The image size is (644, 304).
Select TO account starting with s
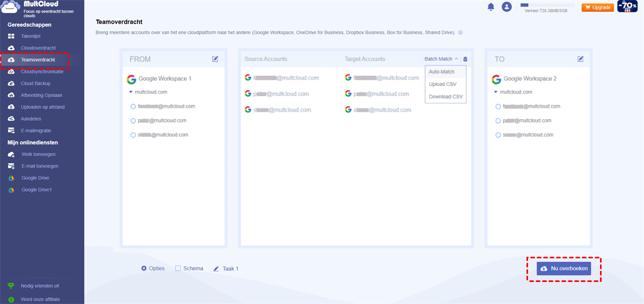[x=498, y=135]
